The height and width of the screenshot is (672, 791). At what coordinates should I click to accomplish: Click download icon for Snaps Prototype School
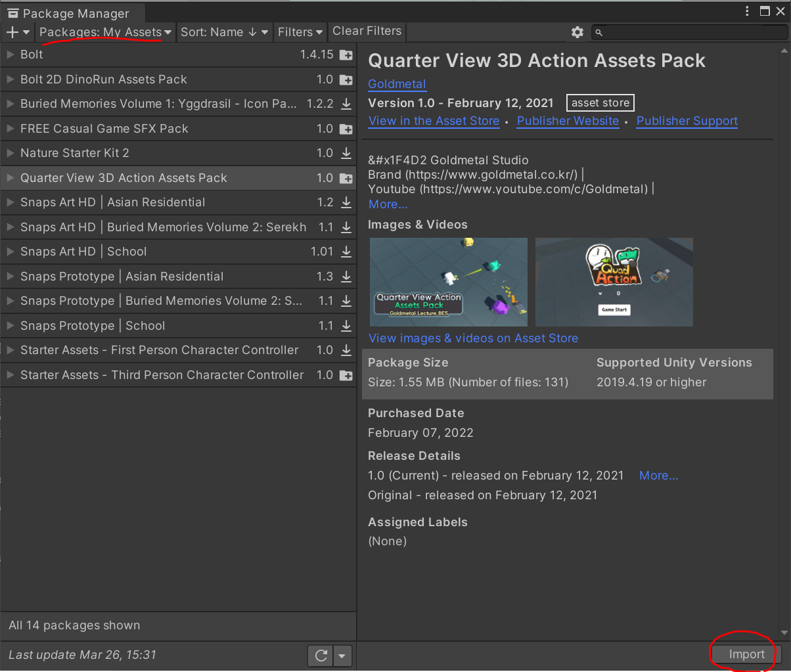346,326
